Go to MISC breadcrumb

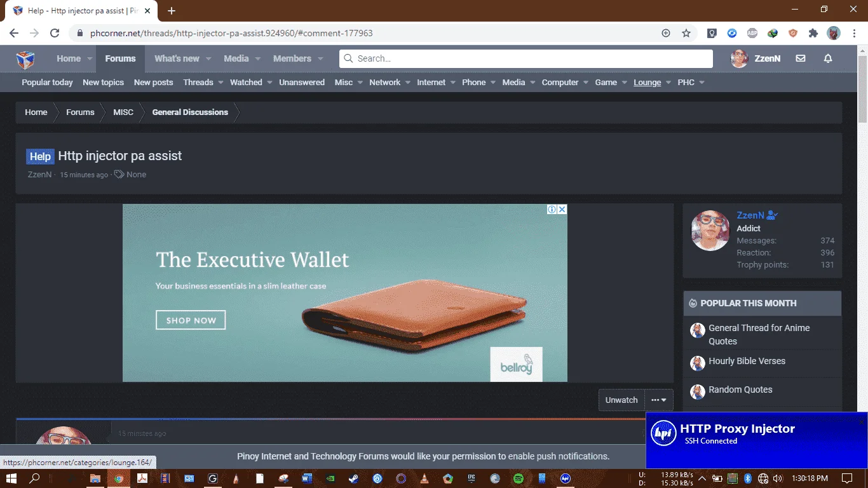coord(123,112)
